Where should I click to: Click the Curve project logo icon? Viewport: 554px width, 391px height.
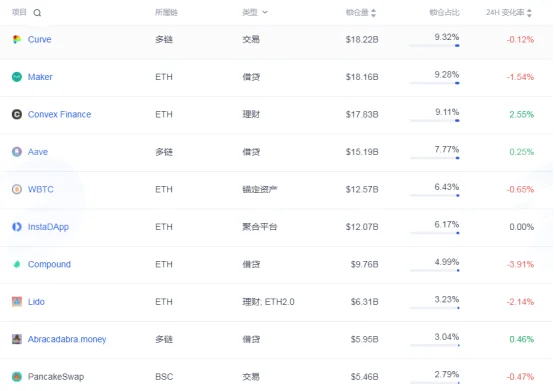tap(17, 39)
